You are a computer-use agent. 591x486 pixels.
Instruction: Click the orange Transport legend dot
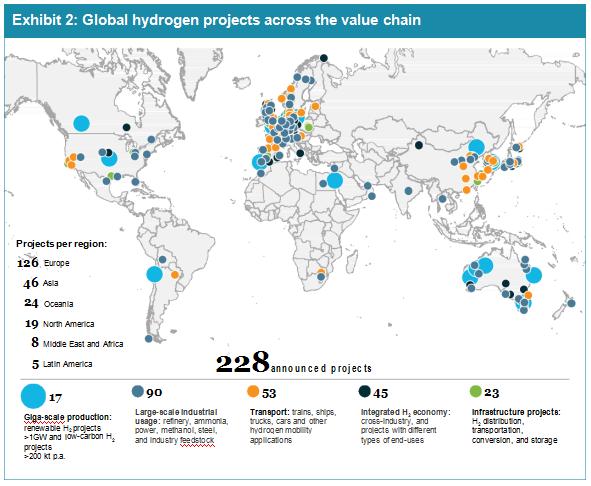click(x=253, y=391)
